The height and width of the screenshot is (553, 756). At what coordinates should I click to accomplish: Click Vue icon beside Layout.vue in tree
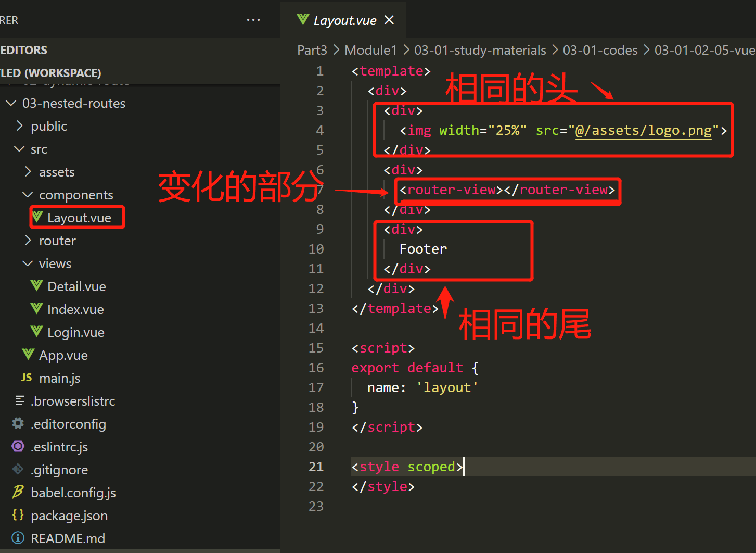point(37,217)
